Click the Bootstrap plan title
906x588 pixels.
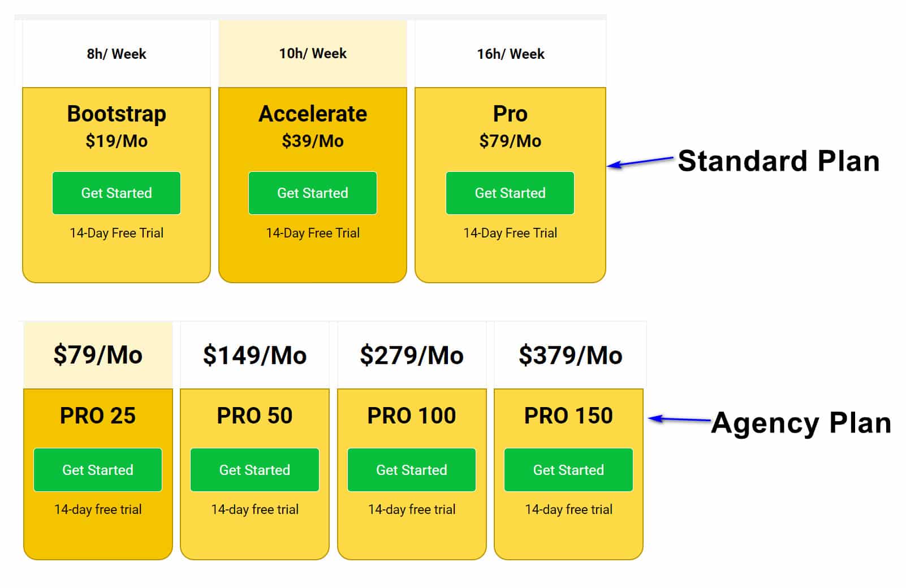click(117, 114)
